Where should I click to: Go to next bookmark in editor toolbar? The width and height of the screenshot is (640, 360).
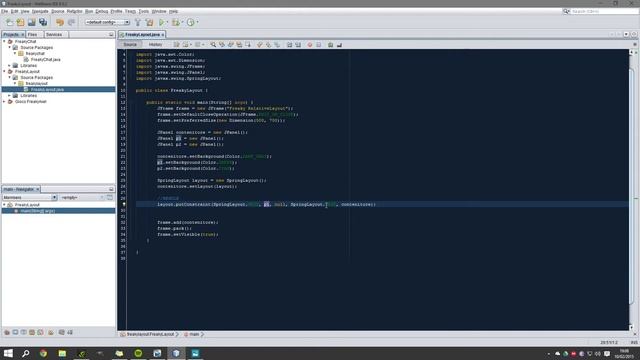point(268,44)
